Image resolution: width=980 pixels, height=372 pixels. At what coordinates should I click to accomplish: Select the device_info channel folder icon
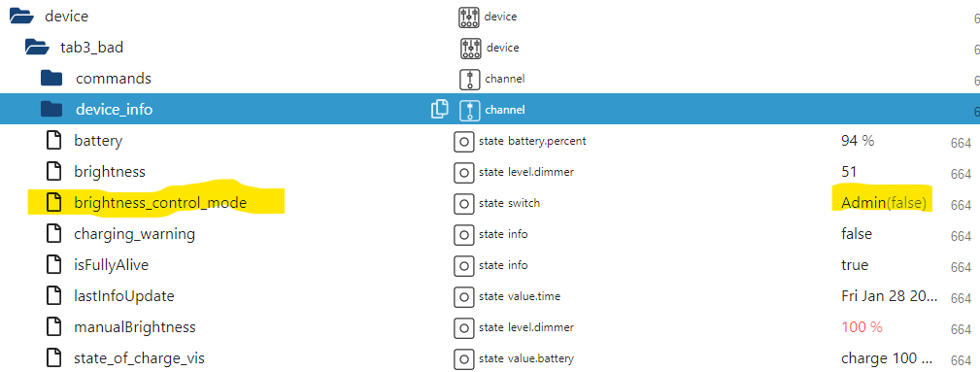51,110
